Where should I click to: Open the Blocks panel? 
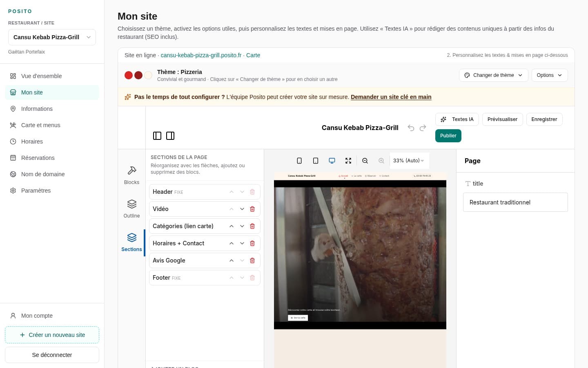(131, 175)
